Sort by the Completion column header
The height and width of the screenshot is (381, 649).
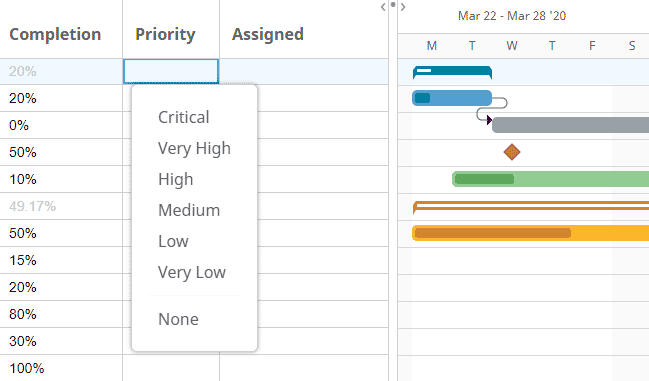tap(55, 34)
